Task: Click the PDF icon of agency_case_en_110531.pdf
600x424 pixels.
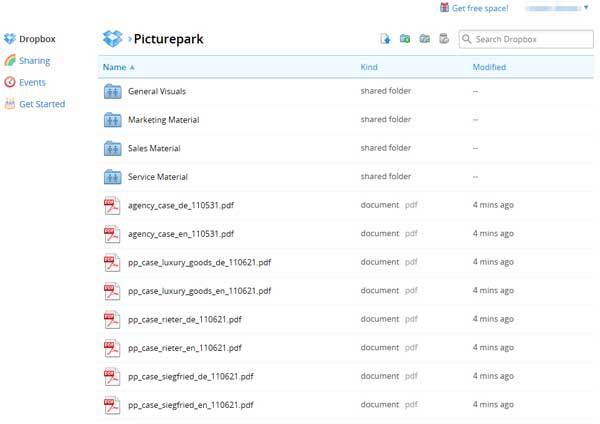Action: 112,234
